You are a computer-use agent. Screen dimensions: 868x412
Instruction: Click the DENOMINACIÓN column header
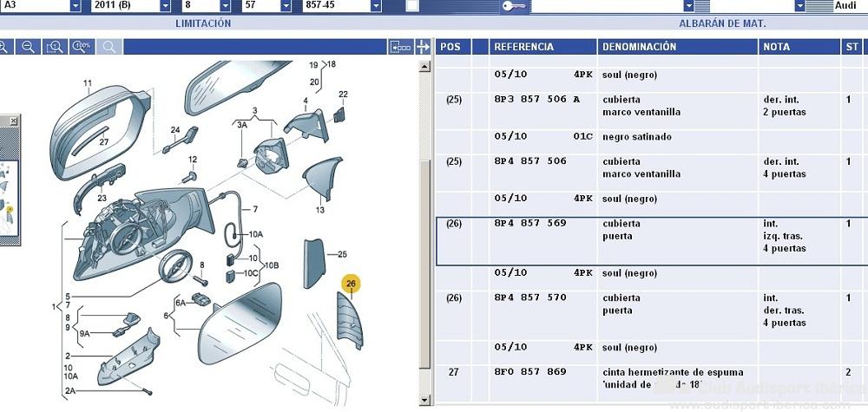point(678,47)
